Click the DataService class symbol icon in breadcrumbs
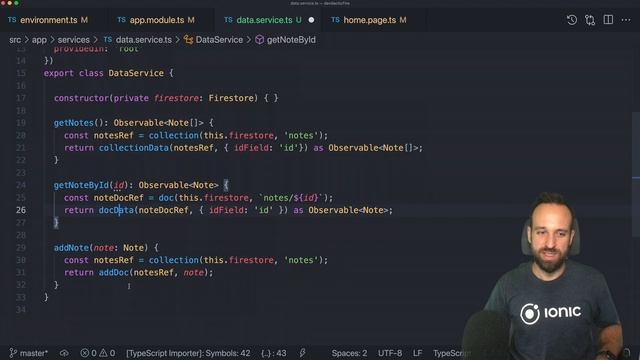 coord(188,40)
